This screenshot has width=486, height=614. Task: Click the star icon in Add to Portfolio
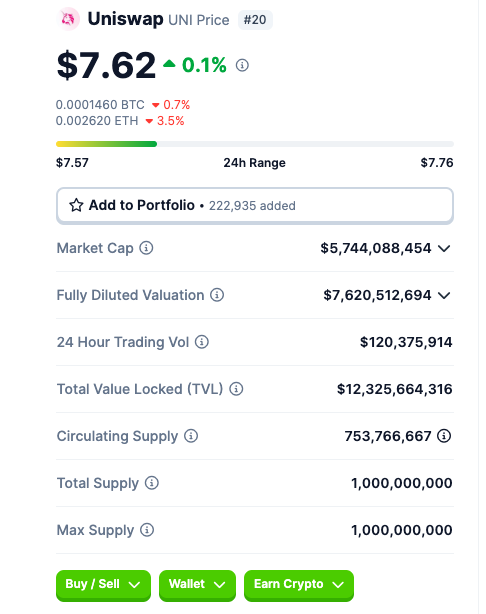coord(76,205)
